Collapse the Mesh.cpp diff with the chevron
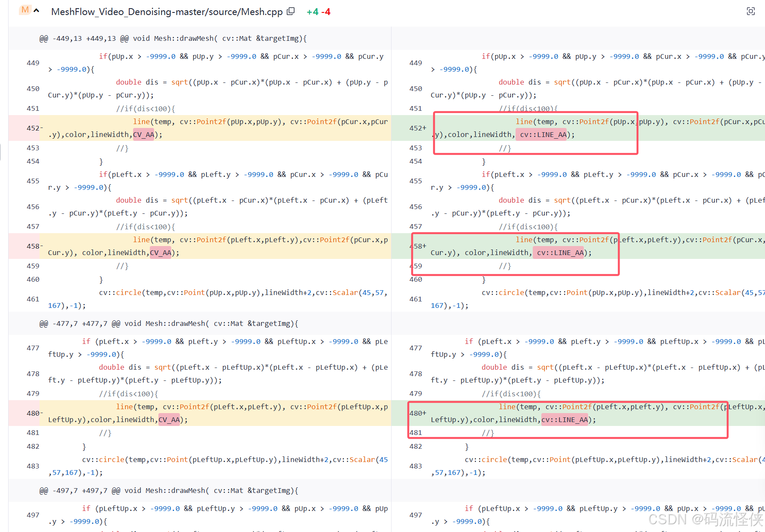The image size is (765, 532). 36,11
